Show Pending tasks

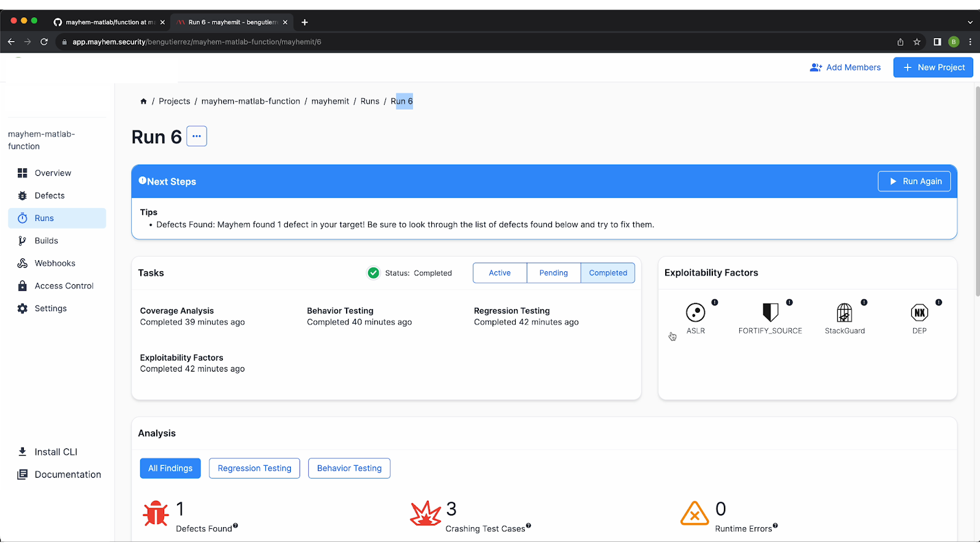tap(554, 273)
